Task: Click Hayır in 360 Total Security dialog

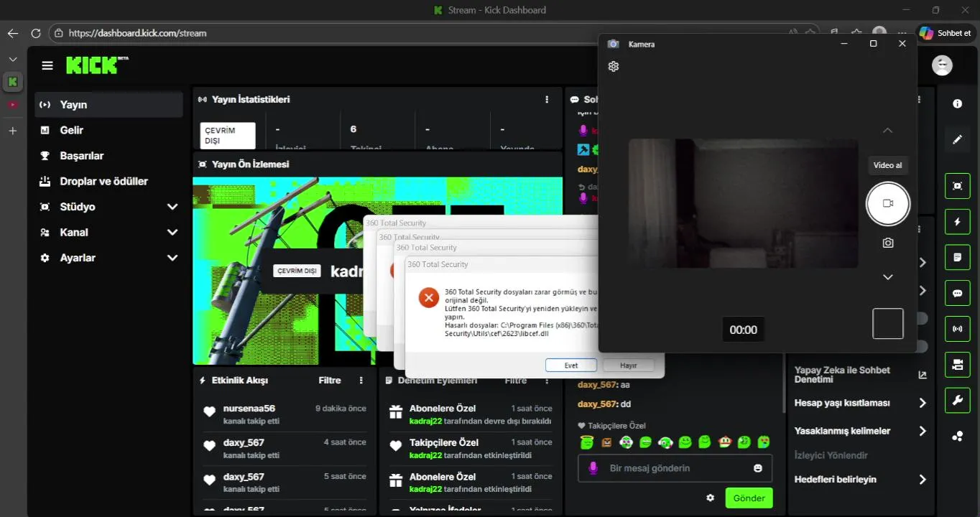Action: tap(629, 365)
